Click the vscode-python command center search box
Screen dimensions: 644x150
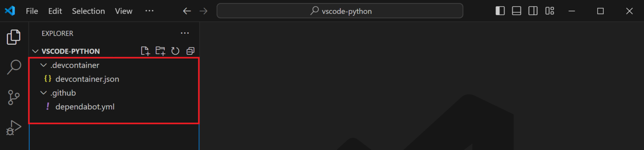tap(340, 11)
